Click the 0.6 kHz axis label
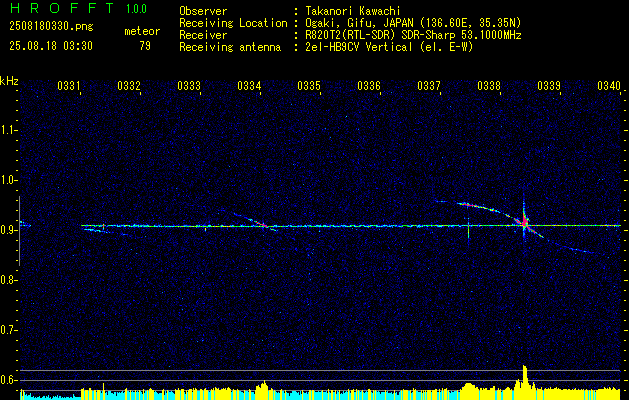 pos(8,380)
